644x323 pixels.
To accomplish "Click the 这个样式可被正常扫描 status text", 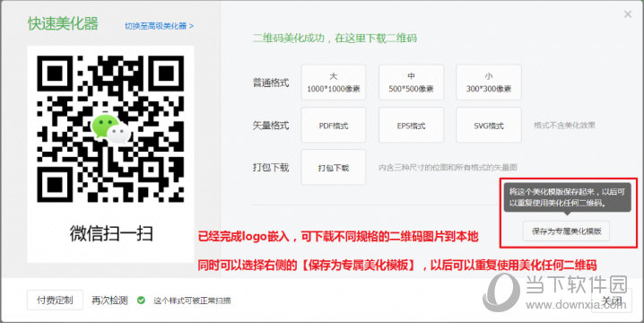I will pos(192,301).
